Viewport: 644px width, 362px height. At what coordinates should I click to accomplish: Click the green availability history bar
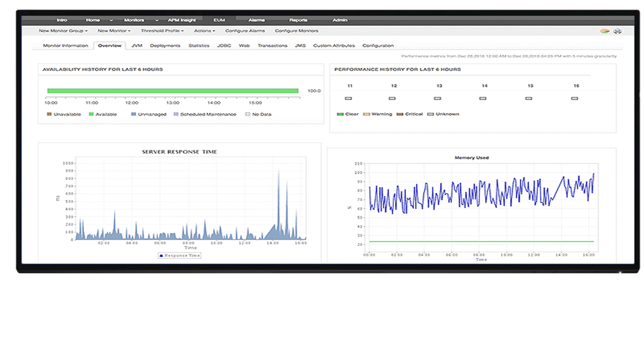[x=173, y=91]
